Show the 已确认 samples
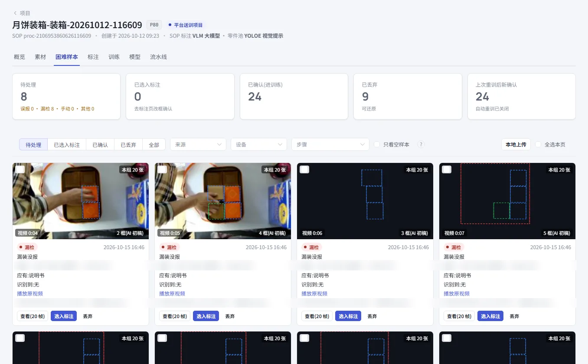This screenshot has width=588, height=364. 100,145
